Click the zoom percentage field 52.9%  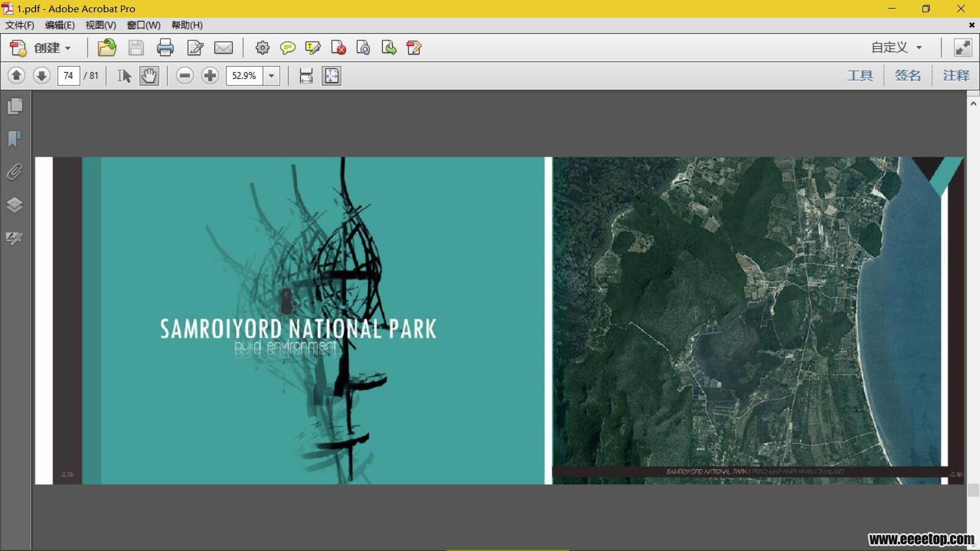[x=244, y=75]
